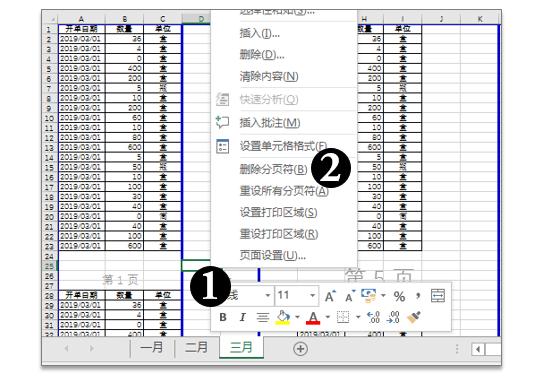
Task: Click the borders icon
Action: point(343,317)
